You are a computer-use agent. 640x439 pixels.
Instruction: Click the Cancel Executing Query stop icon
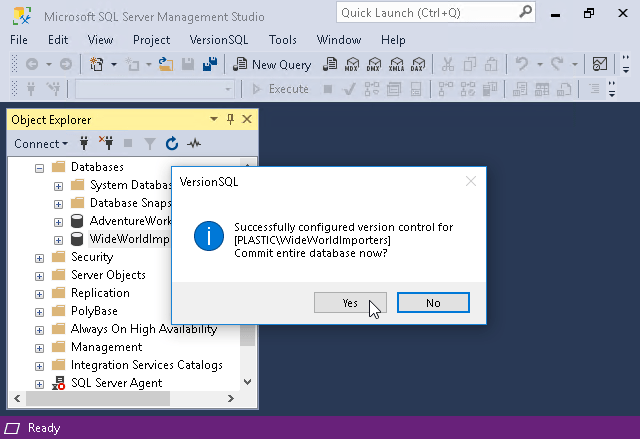[x=328, y=89]
